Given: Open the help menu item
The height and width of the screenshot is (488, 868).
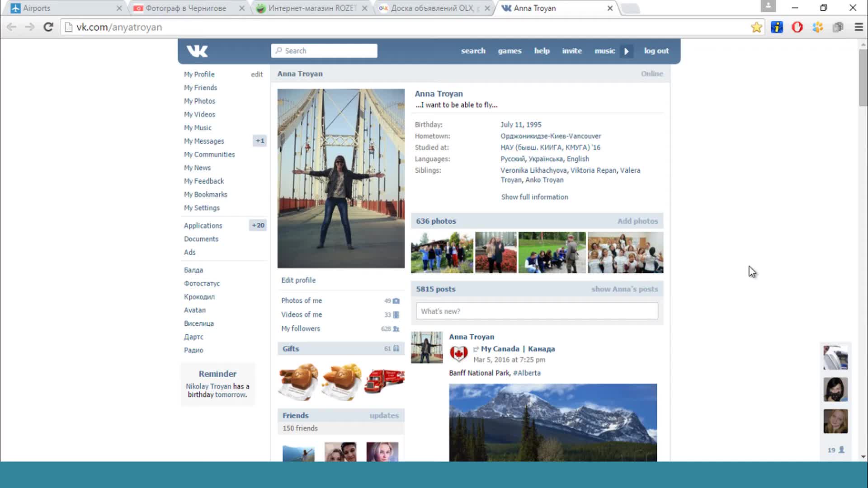Looking at the screenshot, I should [x=542, y=51].
